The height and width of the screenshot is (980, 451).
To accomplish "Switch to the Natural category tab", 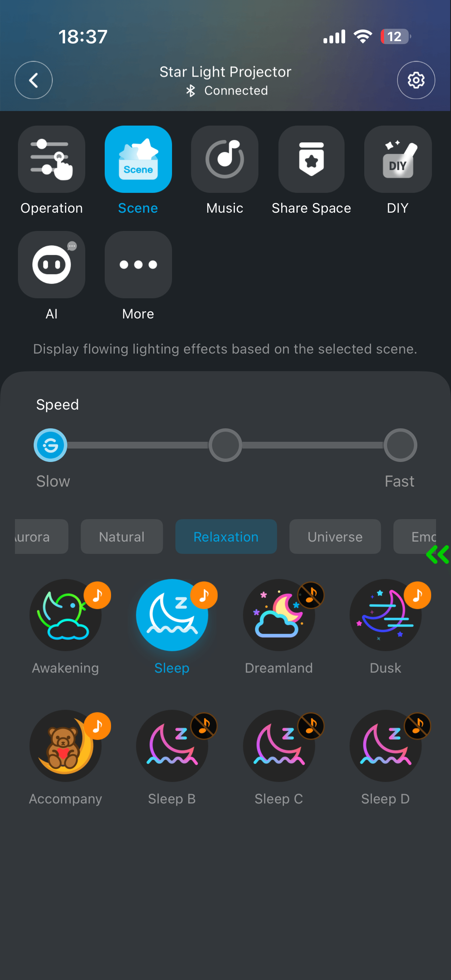I will coord(122,536).
